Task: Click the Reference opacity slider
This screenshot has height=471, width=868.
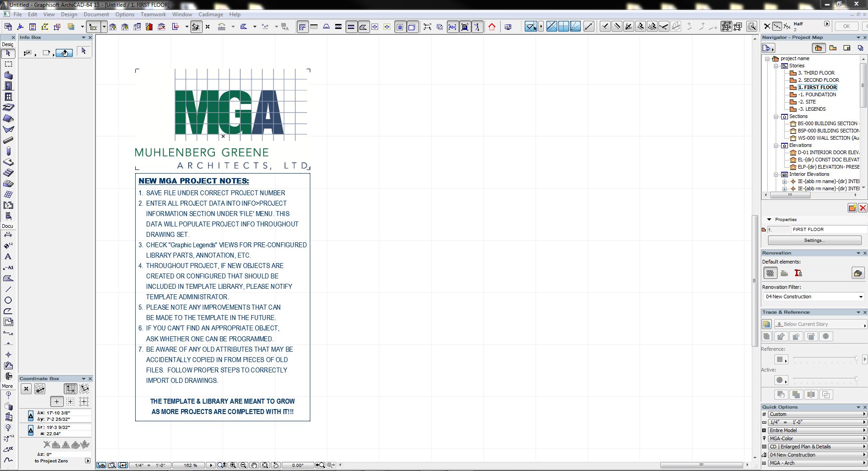Action: point(825,359)
